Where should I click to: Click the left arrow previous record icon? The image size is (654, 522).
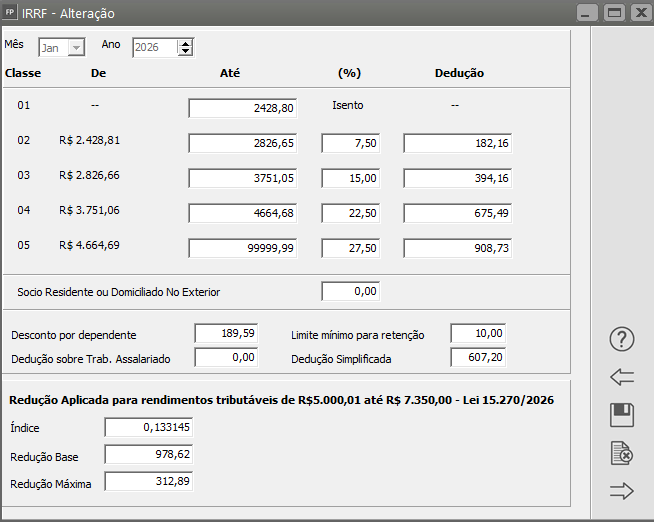pos(622,377)
